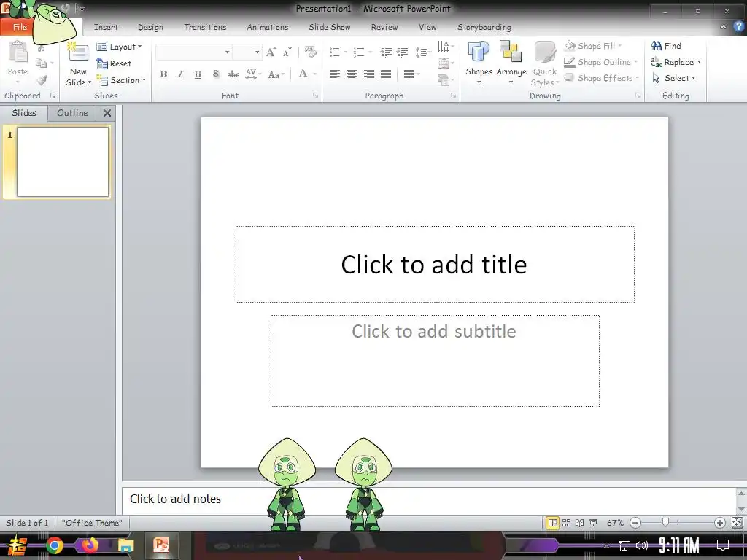Viewport: 747px width, 560px height.
Task: Click the title placeholder text box
Action: click(435, 264)
